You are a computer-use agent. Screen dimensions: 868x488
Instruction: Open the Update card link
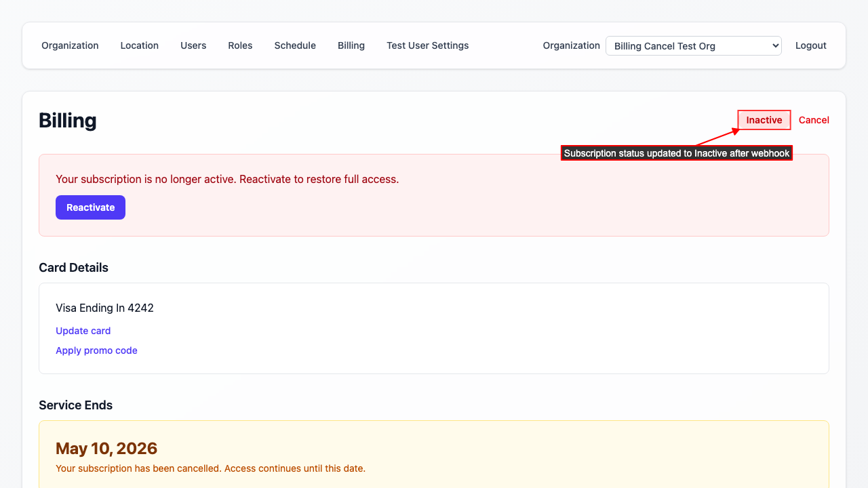coord(83,331)
